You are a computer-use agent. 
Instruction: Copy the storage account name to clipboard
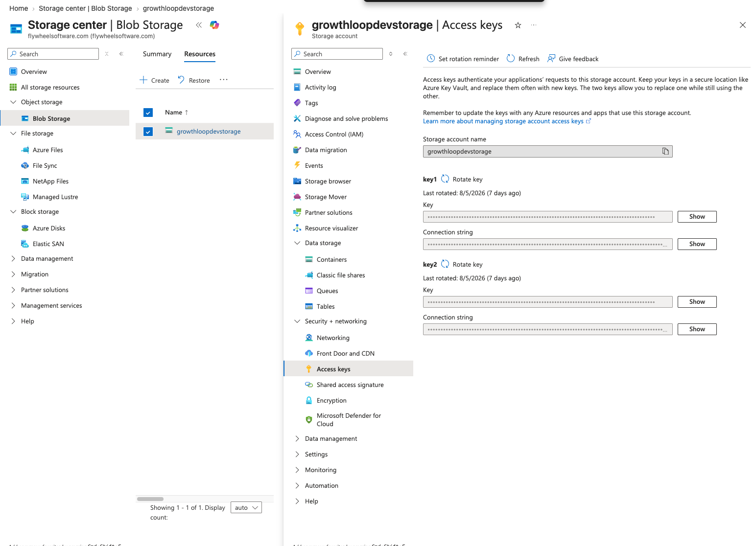(x=665, y=151)
